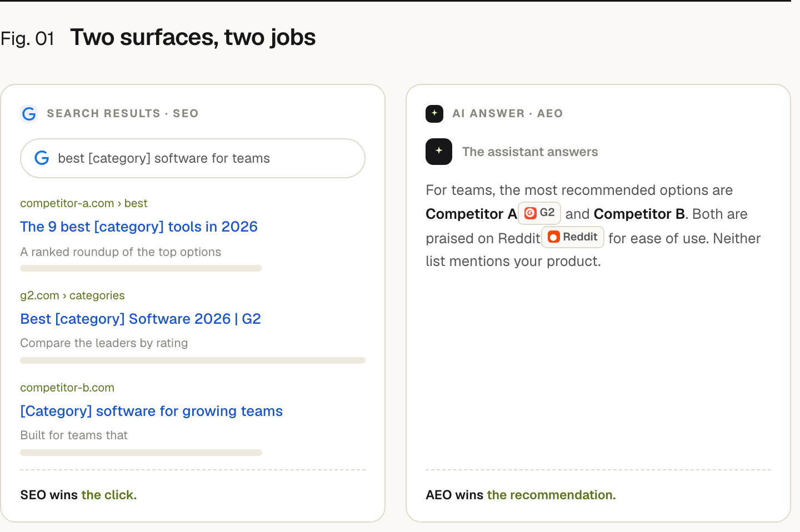Click 'Compare the leaders by rating' snippet

point(104,343)
